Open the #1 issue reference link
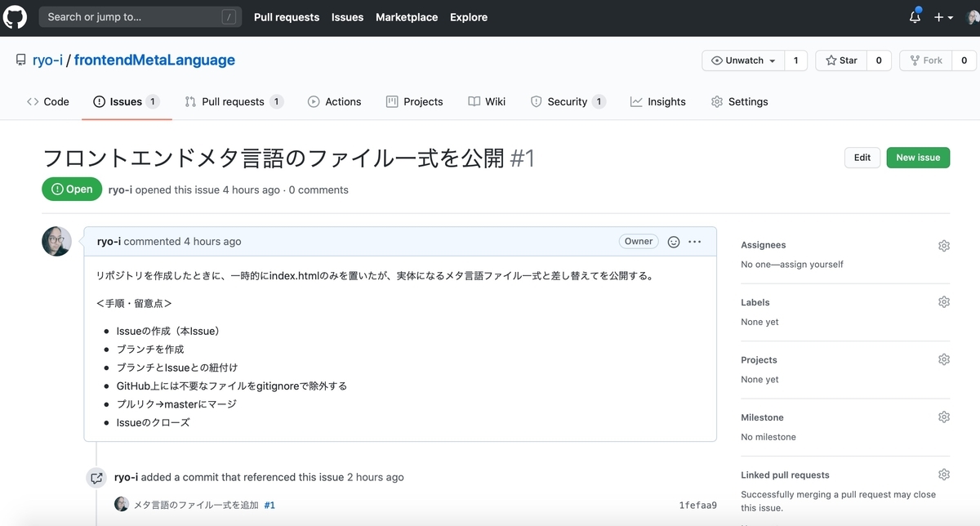The width and height of the screenshot is (980, 526). coord(269,506)
